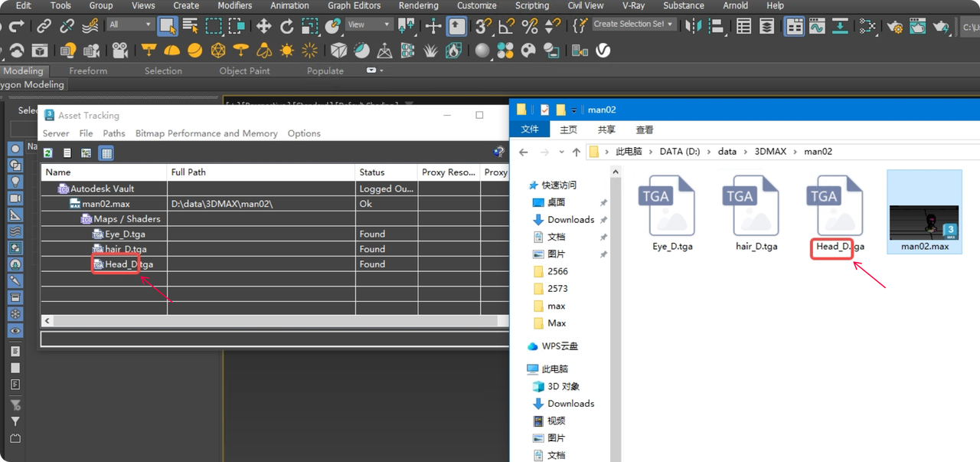Toggle the Layer Explorer icon
The image size is (980, 462).
766,26
